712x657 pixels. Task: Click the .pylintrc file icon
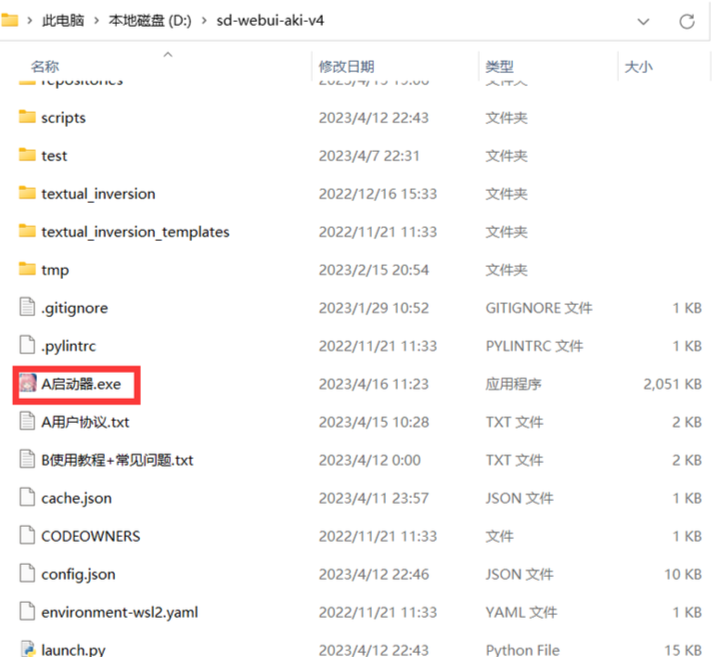pyautogui.click(x=27, y=345)
